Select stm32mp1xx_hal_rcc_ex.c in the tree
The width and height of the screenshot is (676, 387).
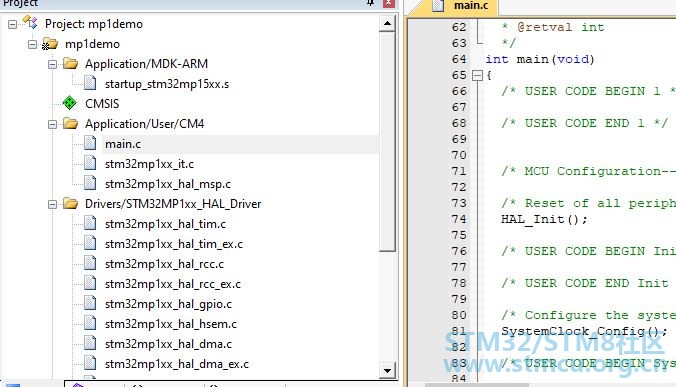point(173,284)
